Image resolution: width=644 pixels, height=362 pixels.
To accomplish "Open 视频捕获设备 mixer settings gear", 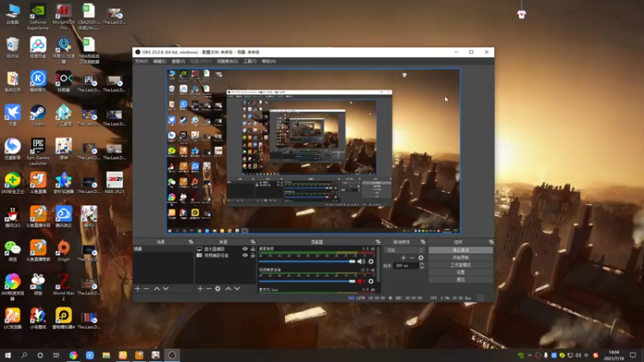I will coord(371,281).
